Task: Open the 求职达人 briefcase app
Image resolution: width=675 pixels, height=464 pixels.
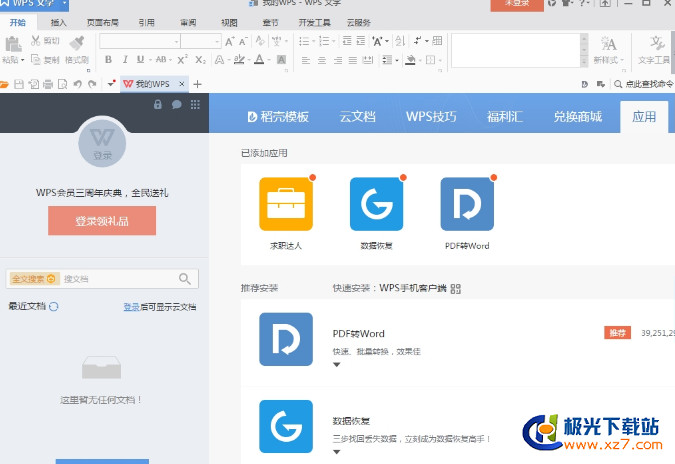Action: click(285, 204)
